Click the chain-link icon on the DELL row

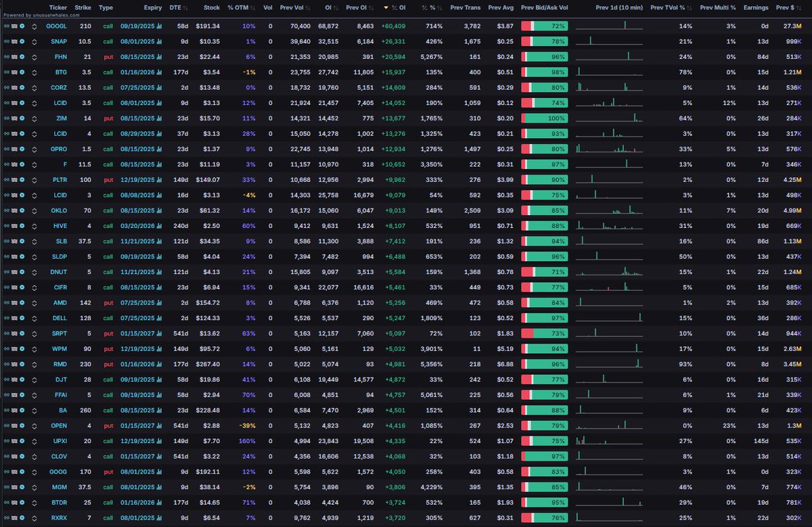[6, 317]
